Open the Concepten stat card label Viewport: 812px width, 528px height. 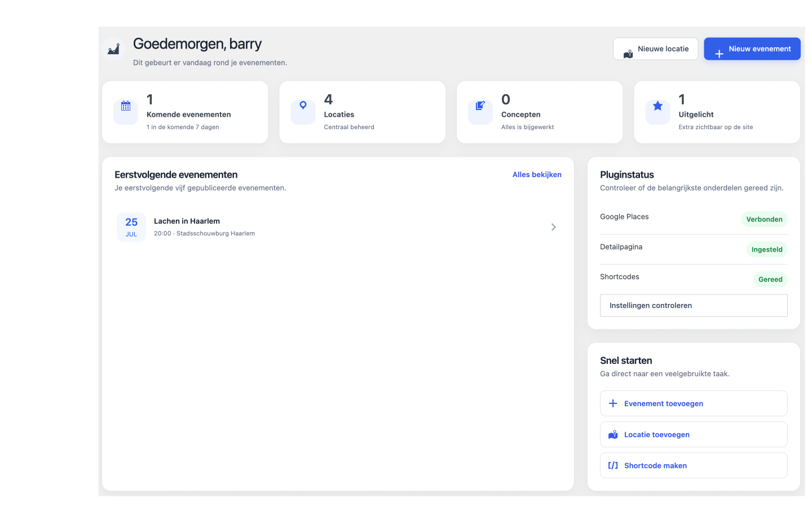[520, 115]
